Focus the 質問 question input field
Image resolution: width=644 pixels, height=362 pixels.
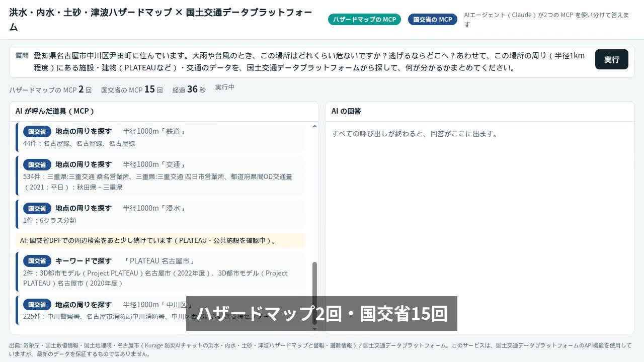point(309,61)
